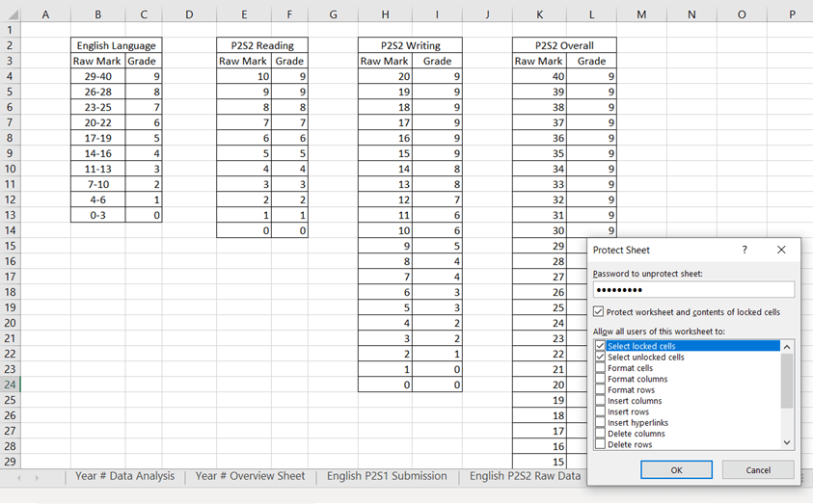Image resolution: width=813 pixels, height=504 pixels.
Task: Go to English P2S1 Submission tab
Action: tap(387, 476)
